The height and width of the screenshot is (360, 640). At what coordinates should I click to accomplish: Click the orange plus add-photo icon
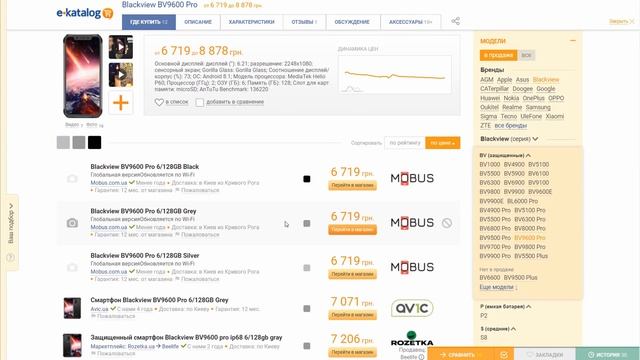click(120, 102)
